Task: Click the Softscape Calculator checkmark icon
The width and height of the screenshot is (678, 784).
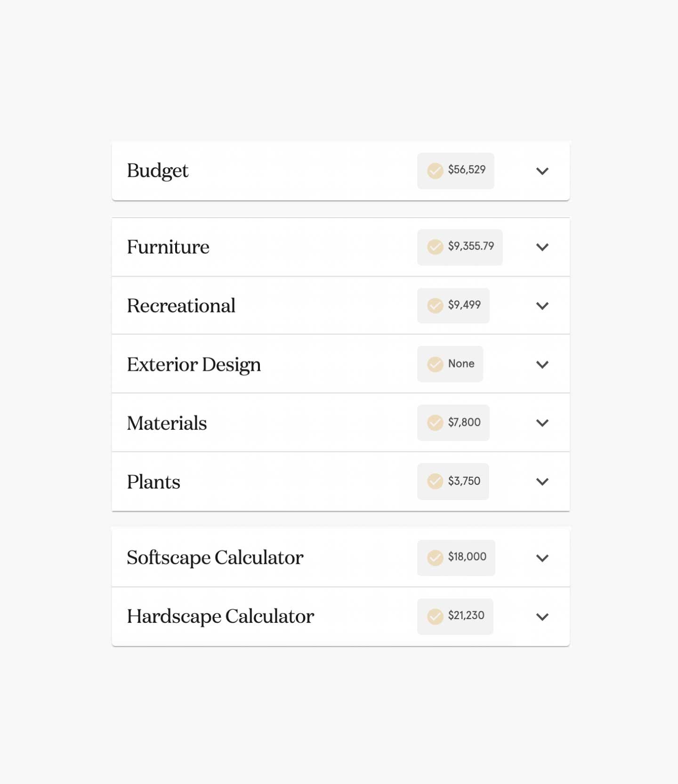Action: pyautogui.click(x=435, y=558)
